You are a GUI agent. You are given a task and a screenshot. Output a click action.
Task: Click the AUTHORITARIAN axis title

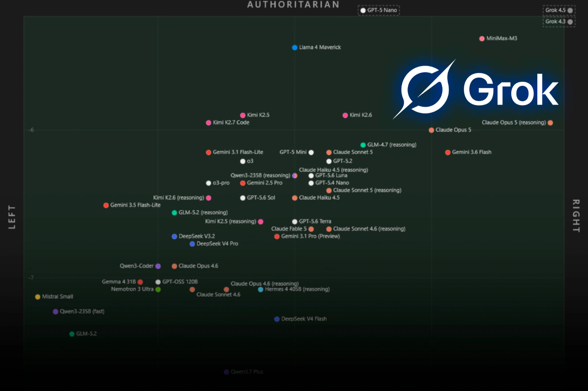click(x=293, y=5)
